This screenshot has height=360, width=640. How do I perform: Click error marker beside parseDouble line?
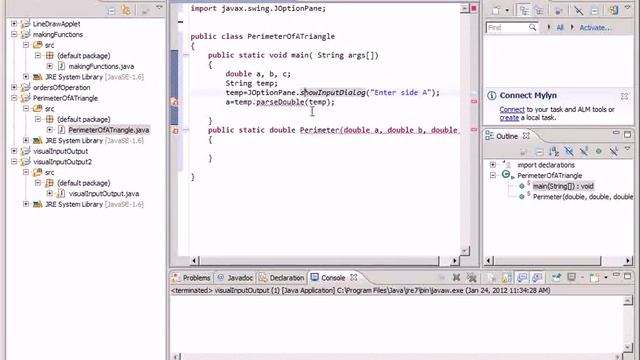(x=175, y=102)
